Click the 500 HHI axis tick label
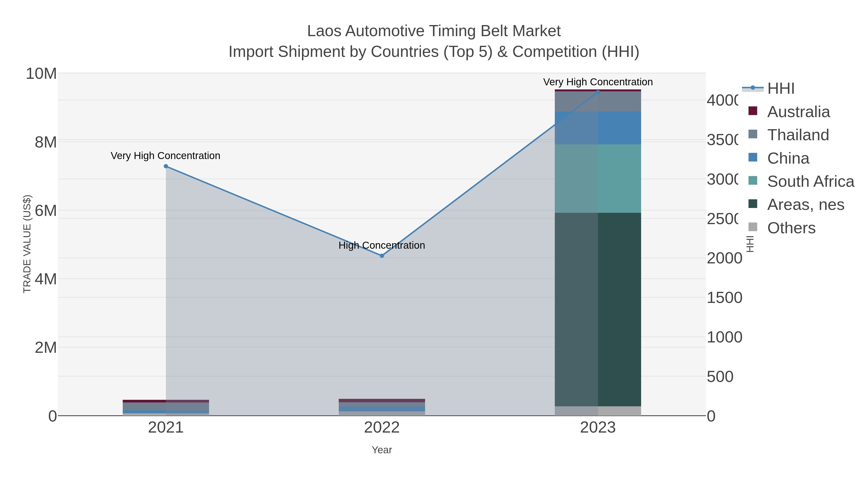 point(720,376)
